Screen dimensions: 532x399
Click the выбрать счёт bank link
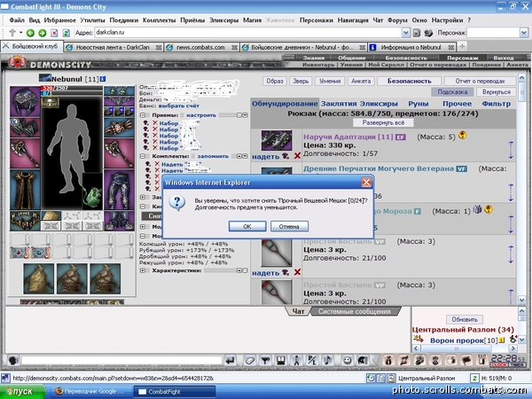point(179,106)
